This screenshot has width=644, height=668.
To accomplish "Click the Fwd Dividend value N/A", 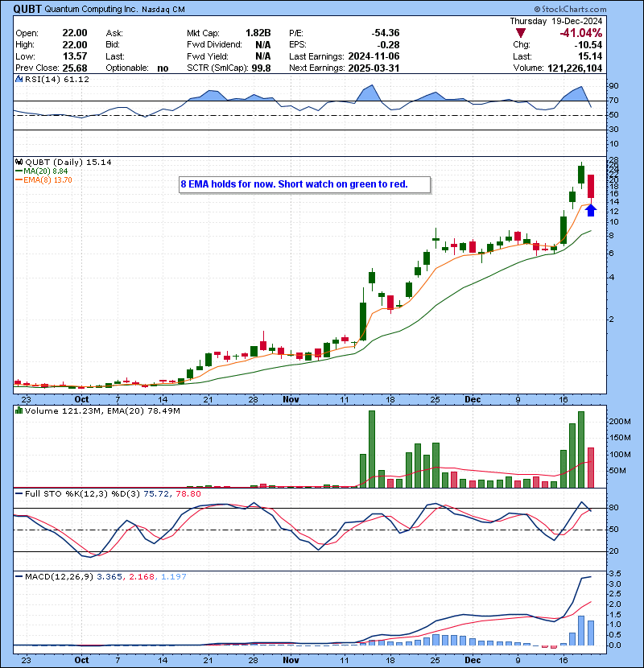I will click(x=263, y=45).
